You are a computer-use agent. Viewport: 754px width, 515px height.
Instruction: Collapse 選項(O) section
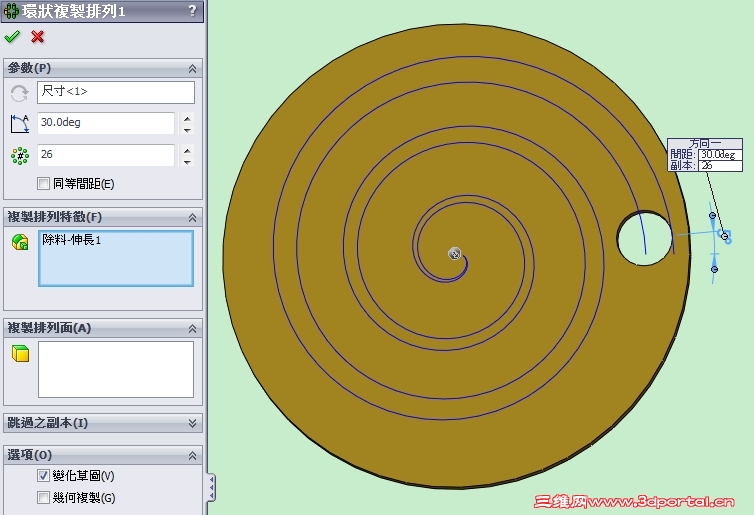tap(192, 455)
